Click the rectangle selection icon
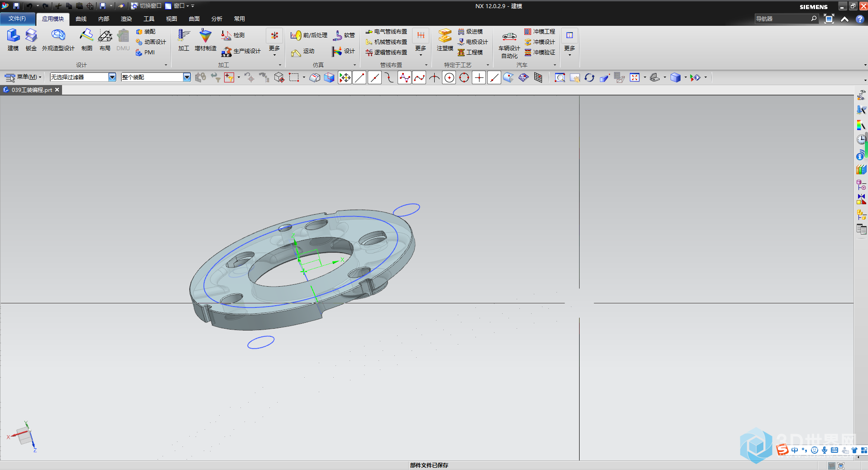This screenshot has width=868, height=470. (x=294, y=78)
